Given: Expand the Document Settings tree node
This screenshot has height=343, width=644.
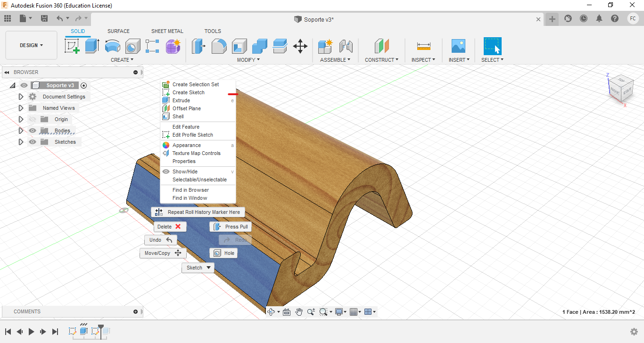Looking at the screenshot, I should 21,97.
